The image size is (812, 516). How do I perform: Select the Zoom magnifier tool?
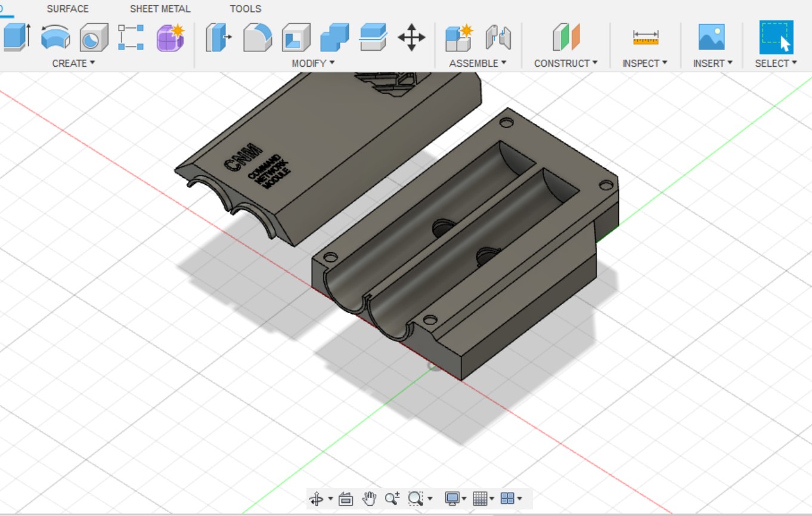pyautogui.click(x=392, y=498)
